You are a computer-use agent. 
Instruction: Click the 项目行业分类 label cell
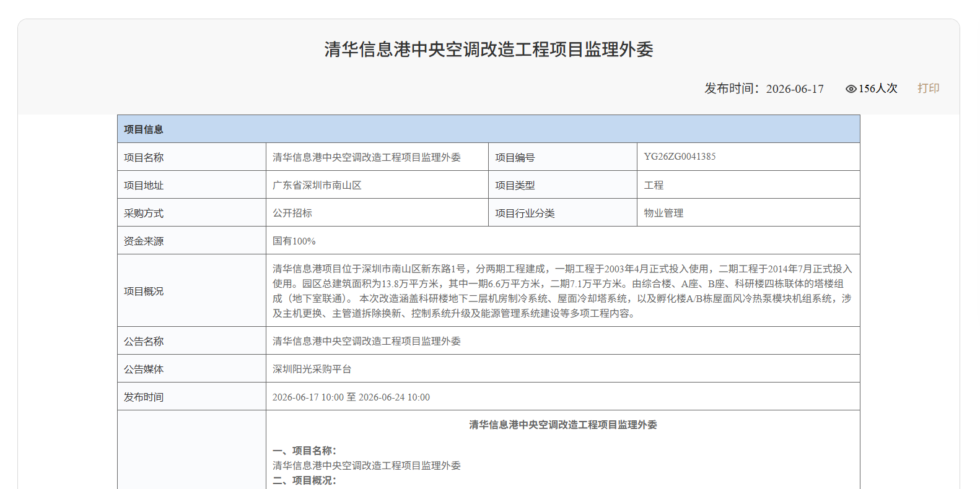[562, 213]
